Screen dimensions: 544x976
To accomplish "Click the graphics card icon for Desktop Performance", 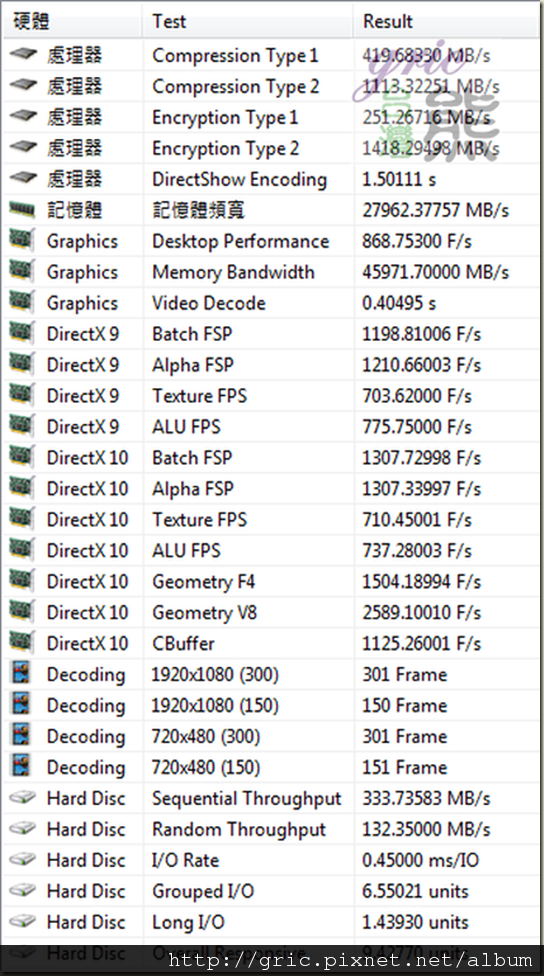I will (22, 240).
